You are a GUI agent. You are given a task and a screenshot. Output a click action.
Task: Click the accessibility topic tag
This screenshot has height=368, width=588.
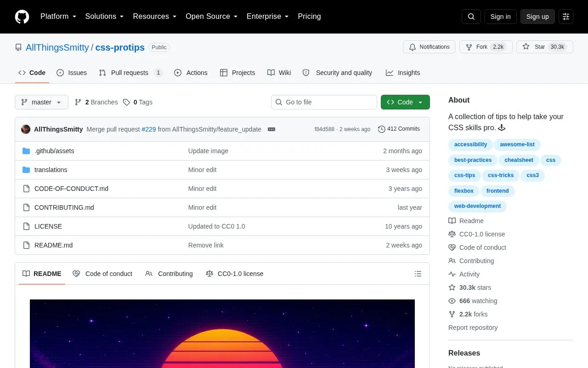(x=470, y=144)
